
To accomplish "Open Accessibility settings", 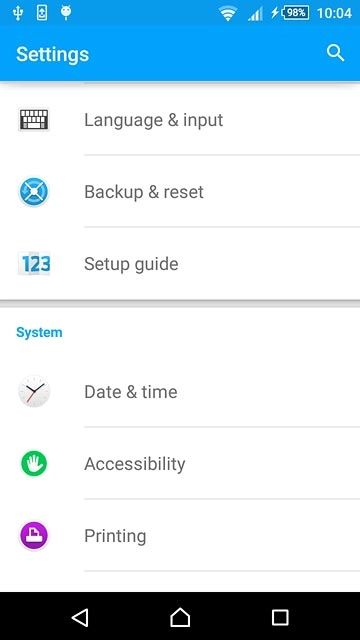I will [180, 464].
